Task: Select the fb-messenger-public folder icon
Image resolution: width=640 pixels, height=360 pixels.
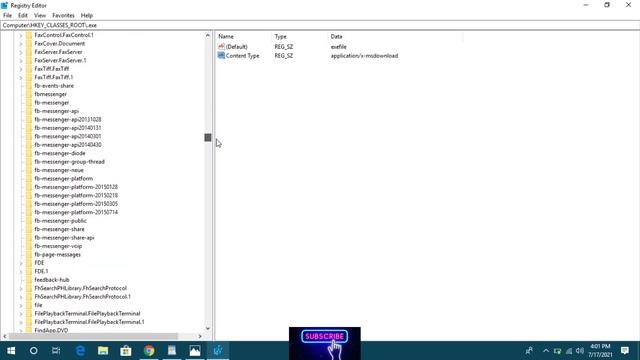Action: 29,221
